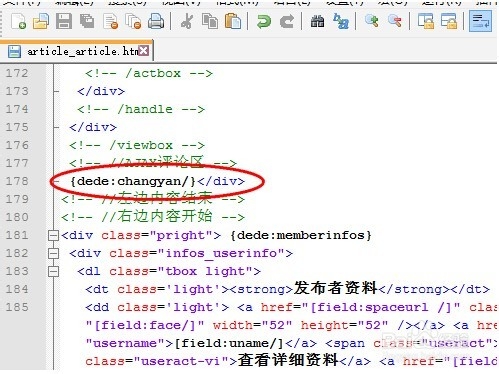499x374 pixels.
Task: Collapse the dl tbox light fold at line 183
Action: point(53,271)
